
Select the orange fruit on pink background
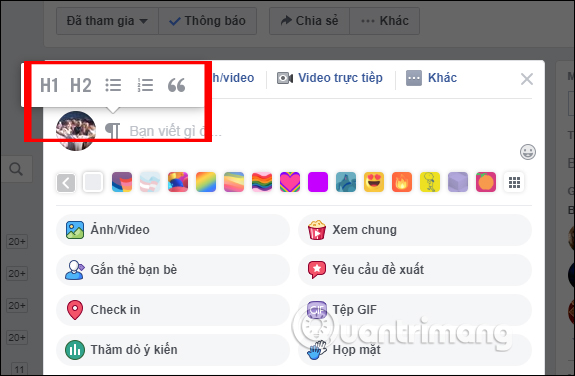(486, 182)
